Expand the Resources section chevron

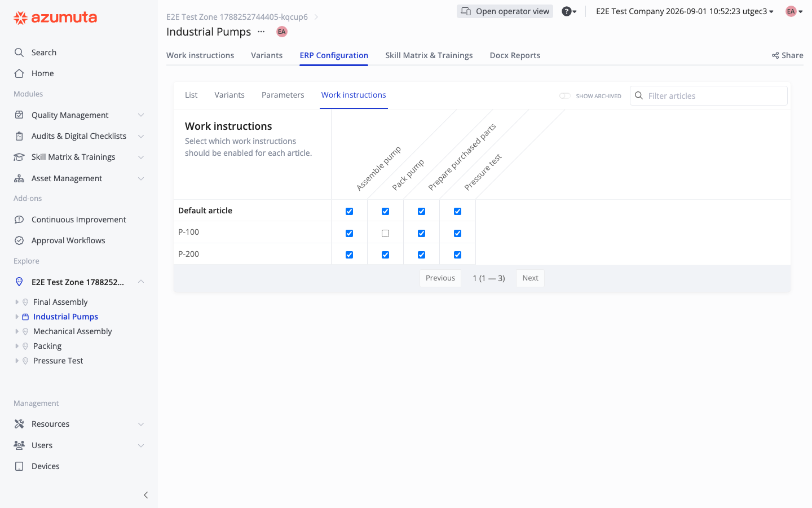click(x=141, y=424)
